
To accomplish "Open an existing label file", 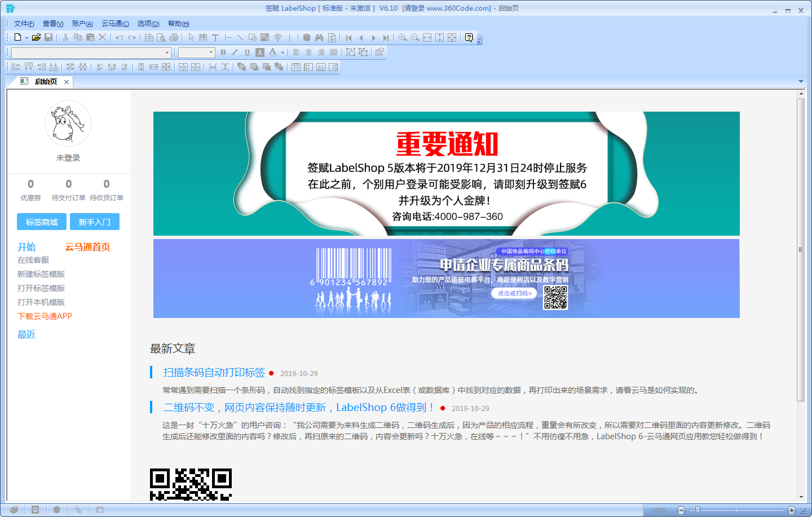I will (36, 37).
